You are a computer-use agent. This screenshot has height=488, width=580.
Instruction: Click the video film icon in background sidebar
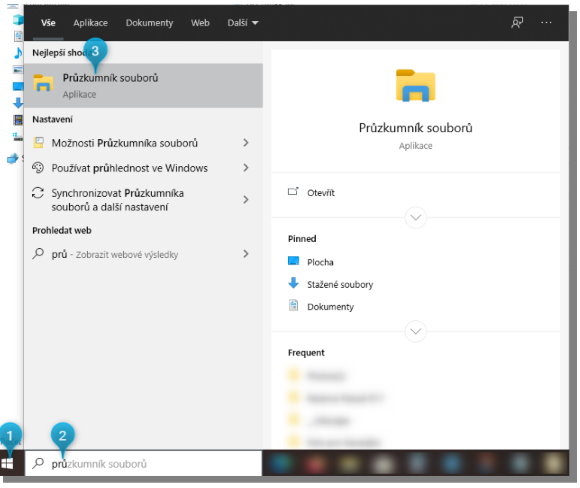18,120
